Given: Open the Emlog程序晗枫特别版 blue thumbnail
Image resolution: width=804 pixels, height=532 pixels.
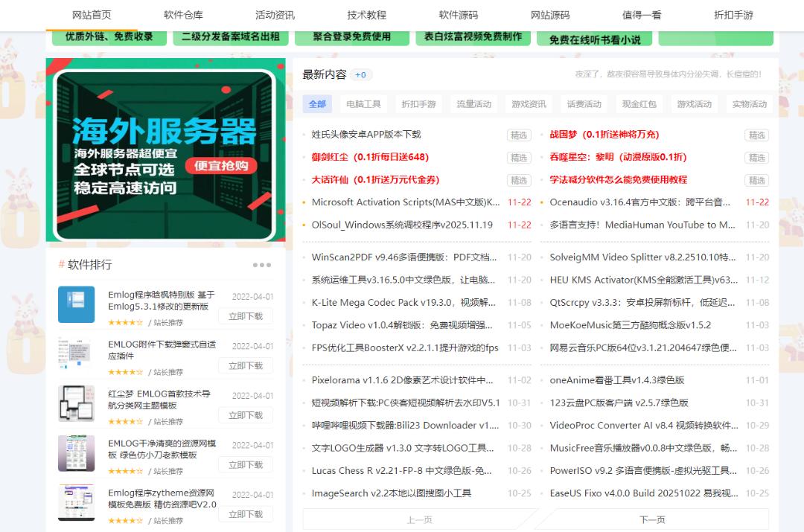Looking at the screenshot, I should (76, 304).
